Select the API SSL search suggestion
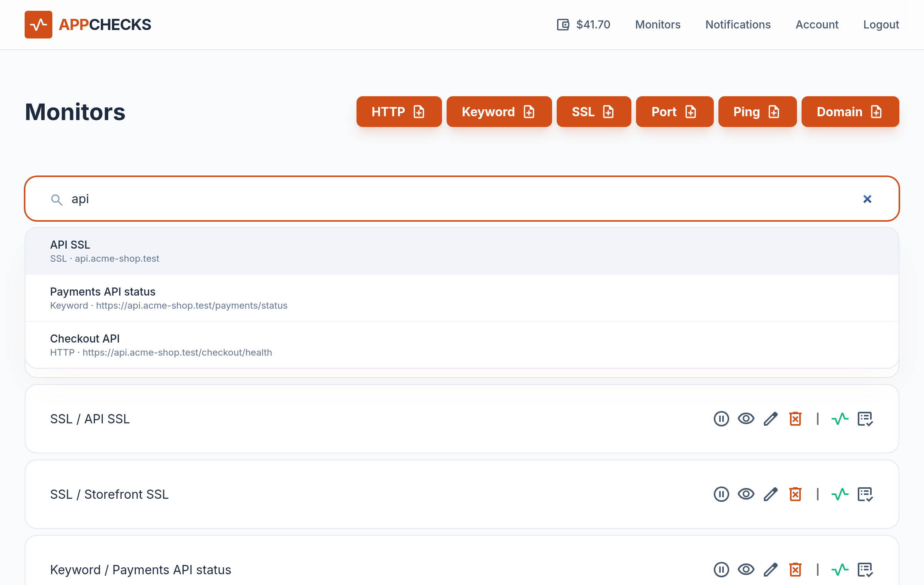Image resolution: width=924 pixels, height=585 pixels. (462, 251)
